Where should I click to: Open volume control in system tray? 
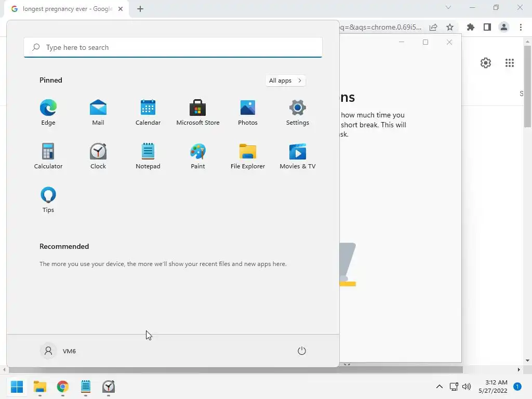click(x=467, y=387)
